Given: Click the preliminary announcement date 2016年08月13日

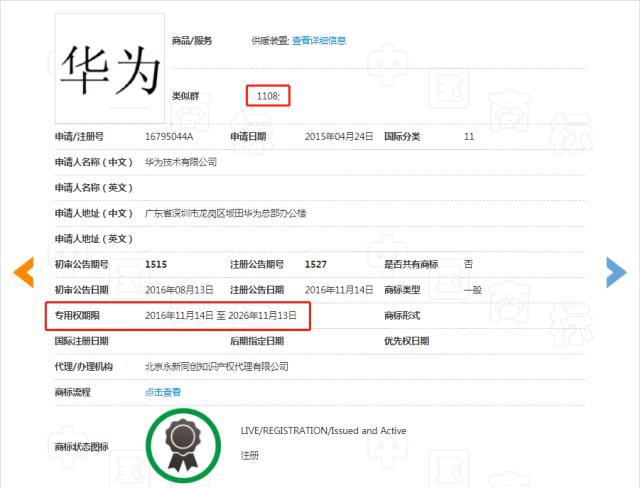Looking at the screenshot, I should click(178, 290).
